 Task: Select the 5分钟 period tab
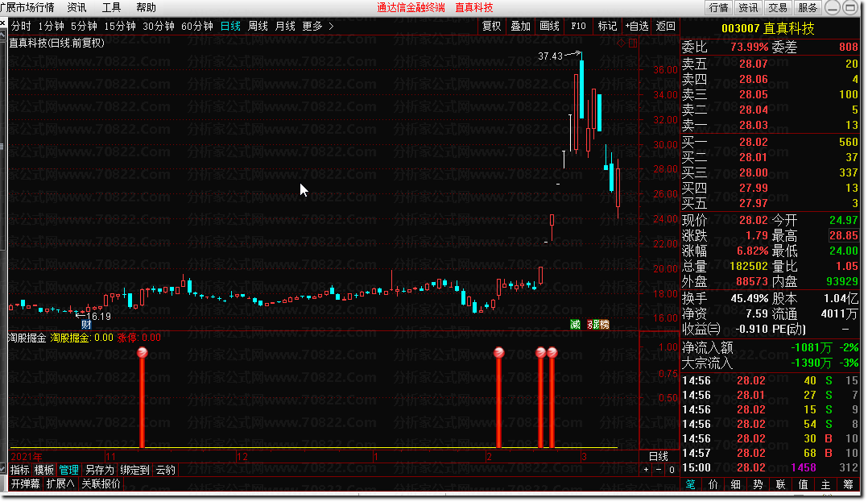point(84,26)
